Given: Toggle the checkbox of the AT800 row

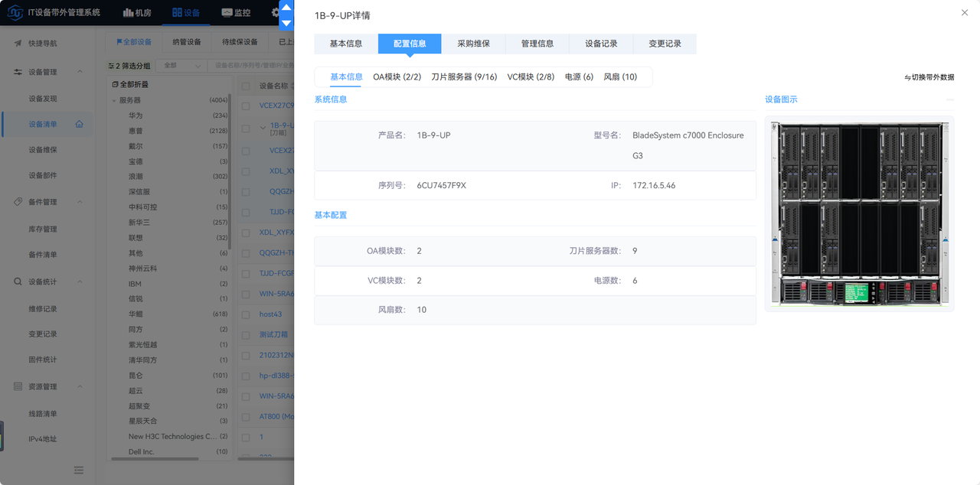Looking at the screenshot, I should tap(246, 417).
